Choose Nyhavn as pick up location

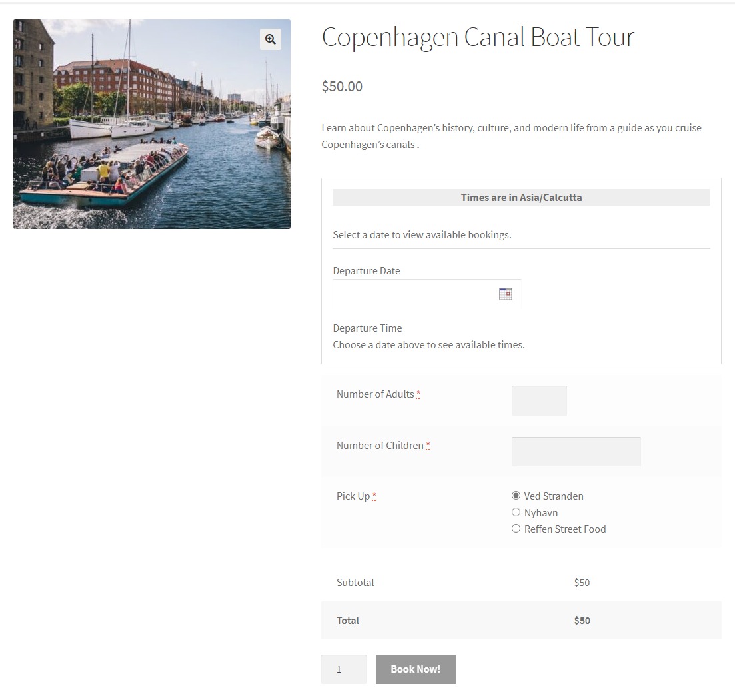pos(516,512)
